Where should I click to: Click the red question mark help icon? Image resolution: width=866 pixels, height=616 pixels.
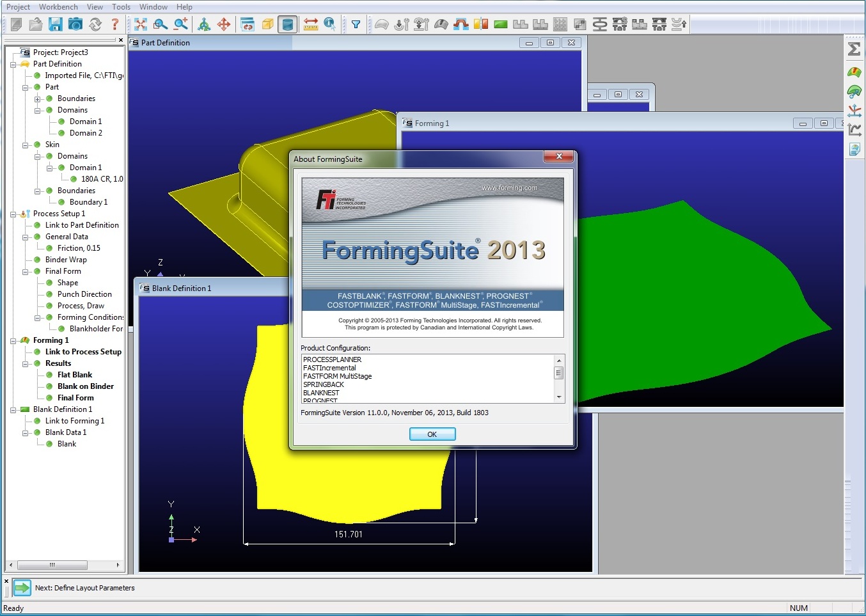coord(115,24)
